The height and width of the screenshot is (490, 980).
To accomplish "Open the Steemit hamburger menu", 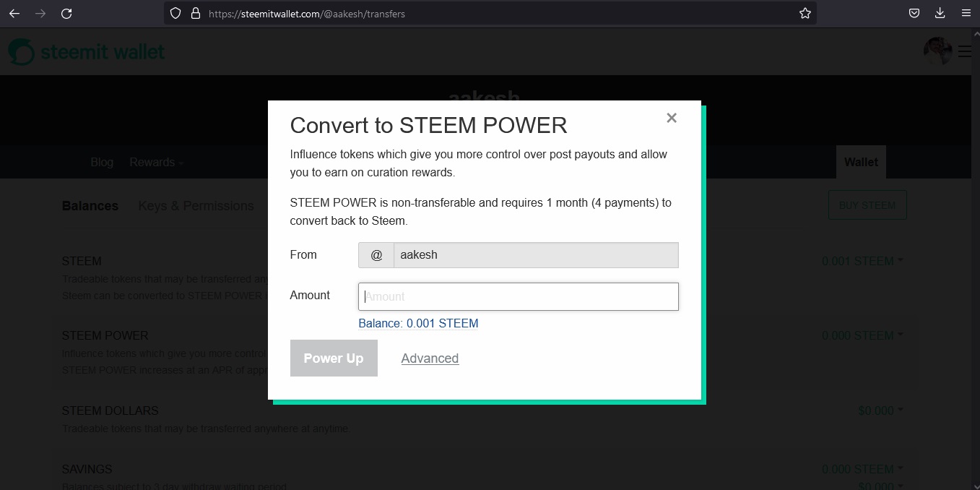I will tap(964, 51).
